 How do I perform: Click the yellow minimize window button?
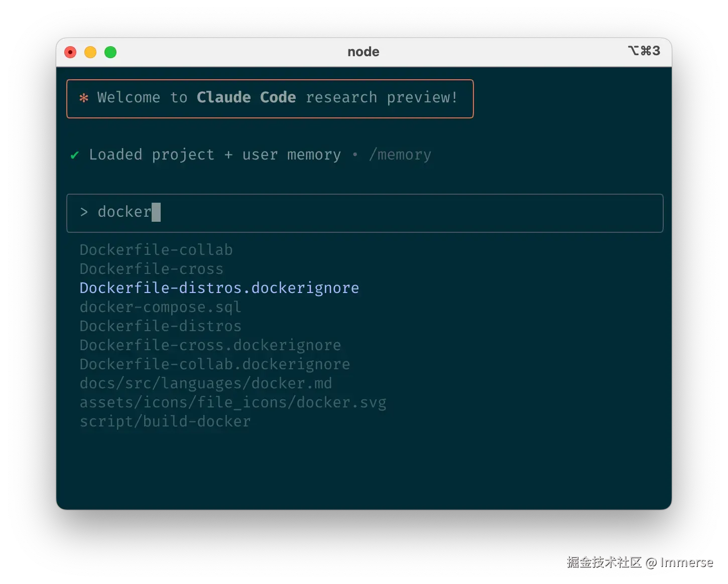click(90, 52)
